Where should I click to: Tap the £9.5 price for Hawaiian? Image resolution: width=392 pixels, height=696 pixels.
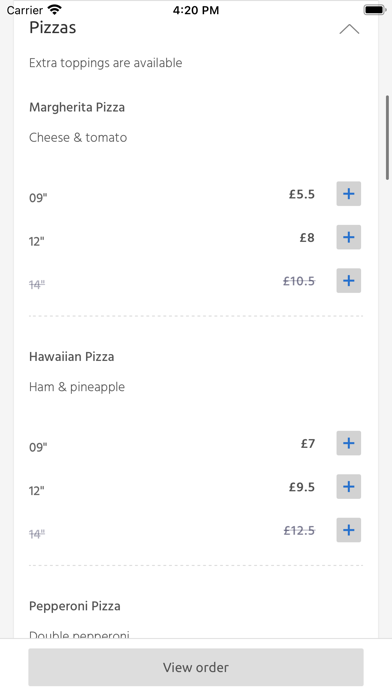[302, 487]
